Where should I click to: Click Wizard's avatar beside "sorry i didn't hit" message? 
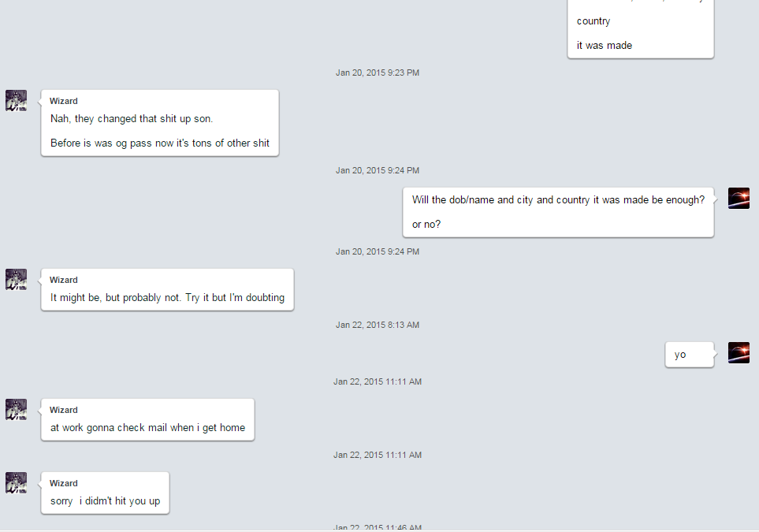16,483
